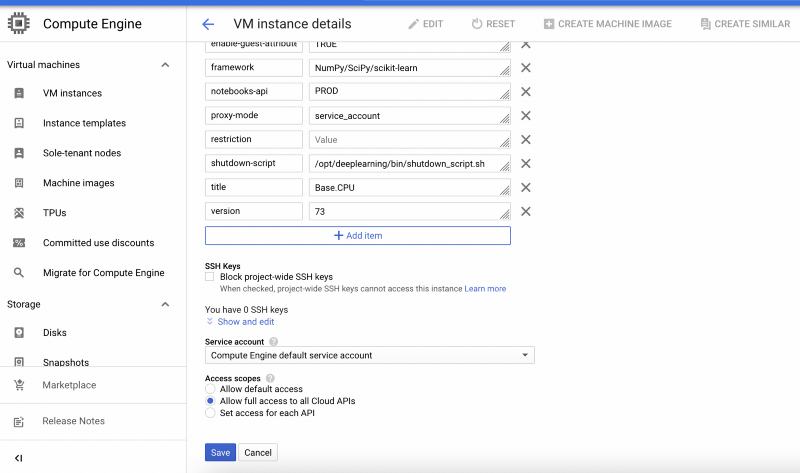Image resolution: width=800 pixels, height=473 pixels.
Task: Collapse the Virtual machines section
Action: tap(165, 65)
